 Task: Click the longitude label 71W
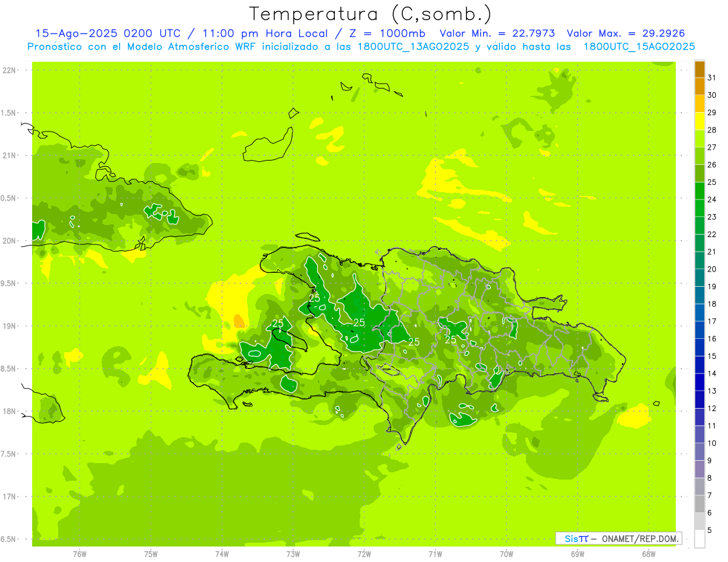[x=435, y=554]
